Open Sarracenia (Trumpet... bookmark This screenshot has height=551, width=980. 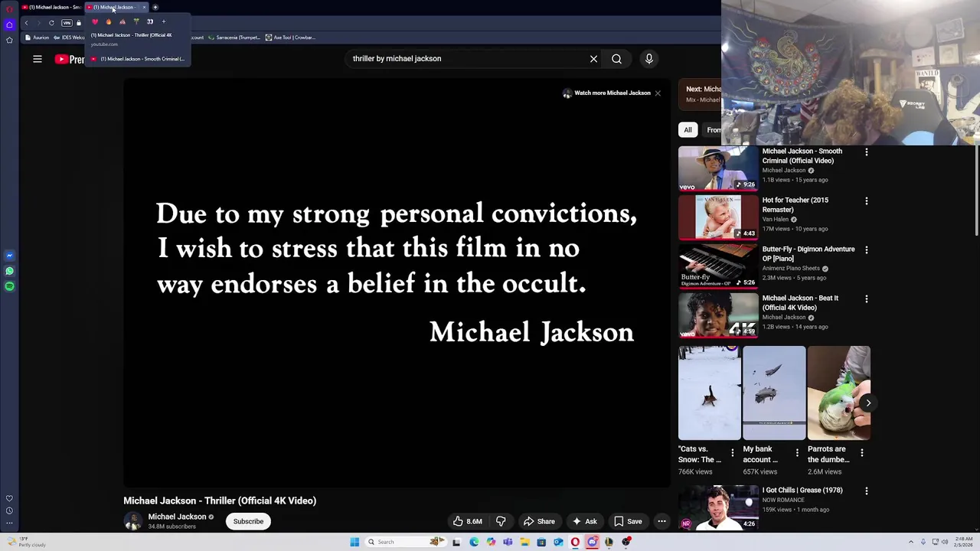point(234,37)
